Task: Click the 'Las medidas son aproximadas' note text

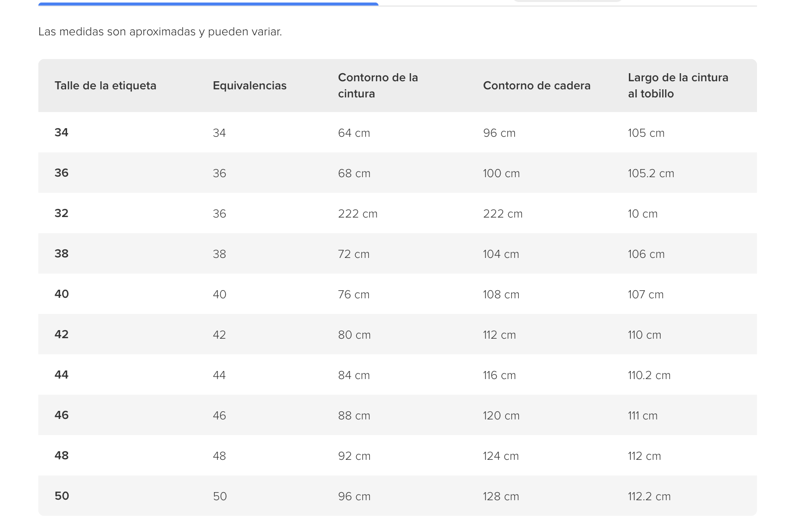Action: coord(160,31)
